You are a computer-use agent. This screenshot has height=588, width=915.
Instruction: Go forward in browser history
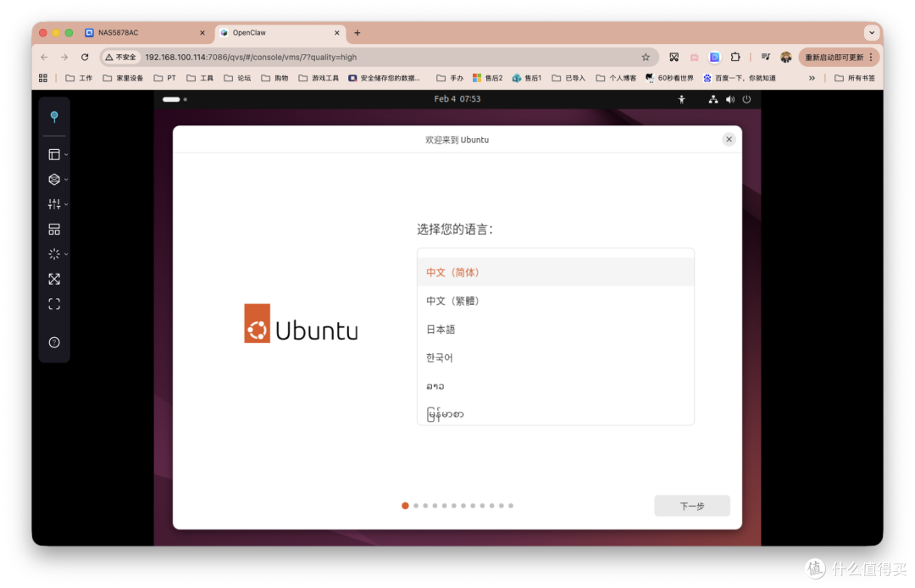64,57
